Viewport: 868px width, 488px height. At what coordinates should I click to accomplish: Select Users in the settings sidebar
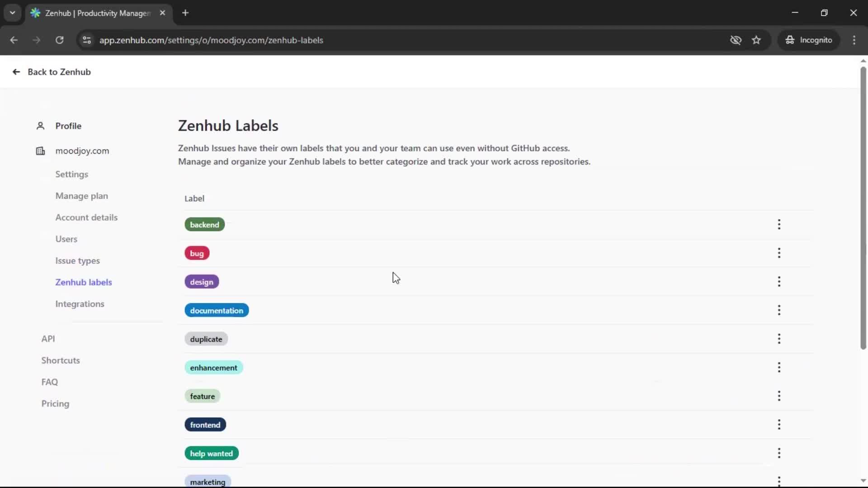(66, 239)
